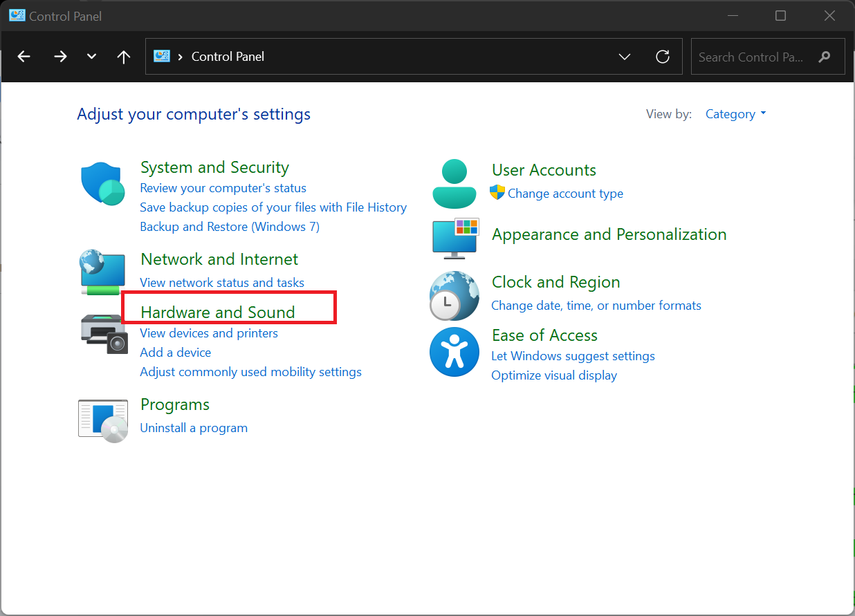This screenshot has height=616, width=855.
Task: Click Control Panel breadcrumb in address bar
Action: (x=228, y=57)
